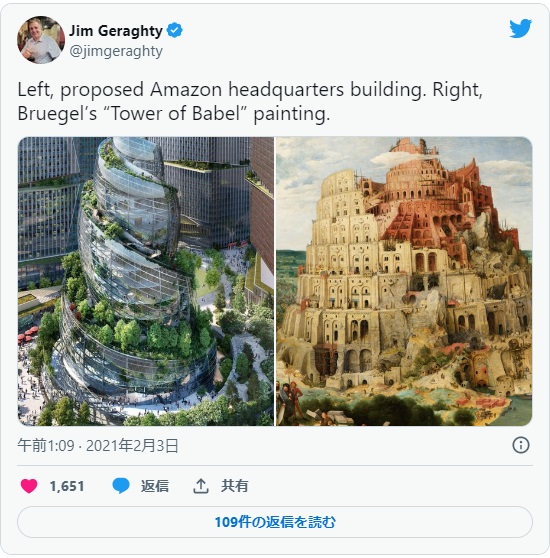The height and width of the screenshot is (558, 550).
Task: Click the blue reply bubble icon
Action: pos(121,486)
